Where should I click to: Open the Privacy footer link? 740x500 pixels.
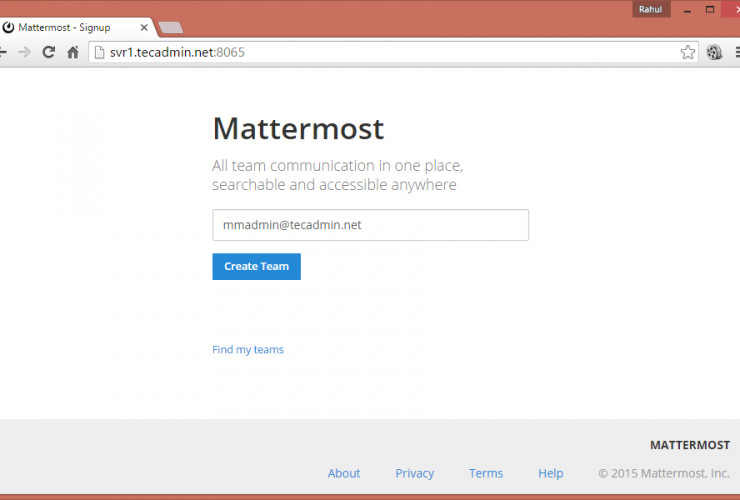(414, 473)
